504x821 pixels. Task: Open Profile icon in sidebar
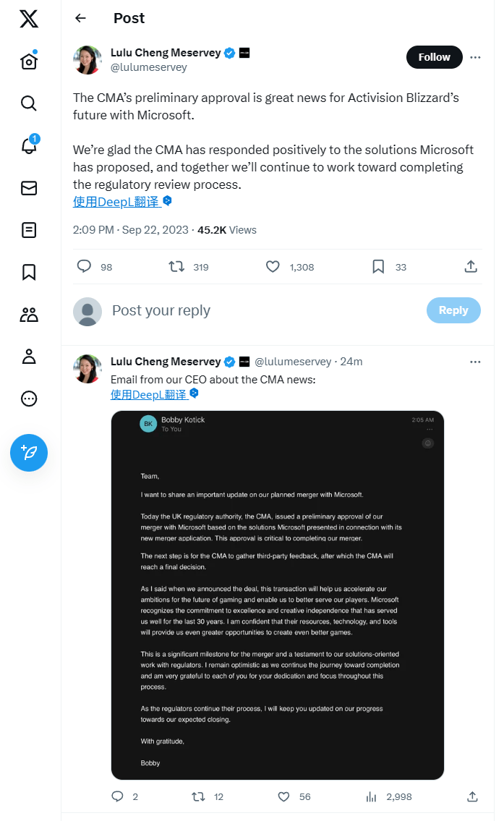[x=29, y=356]
